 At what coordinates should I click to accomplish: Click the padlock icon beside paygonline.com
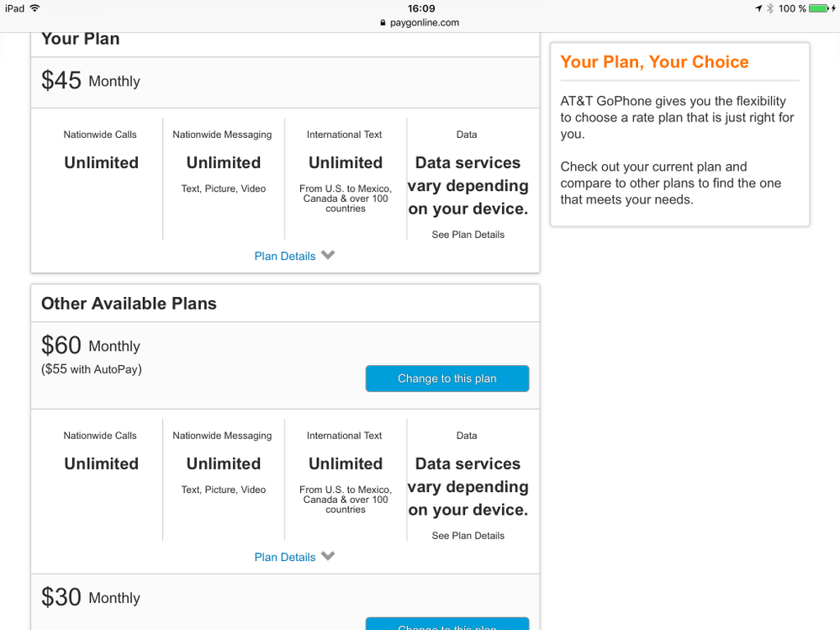383,23
